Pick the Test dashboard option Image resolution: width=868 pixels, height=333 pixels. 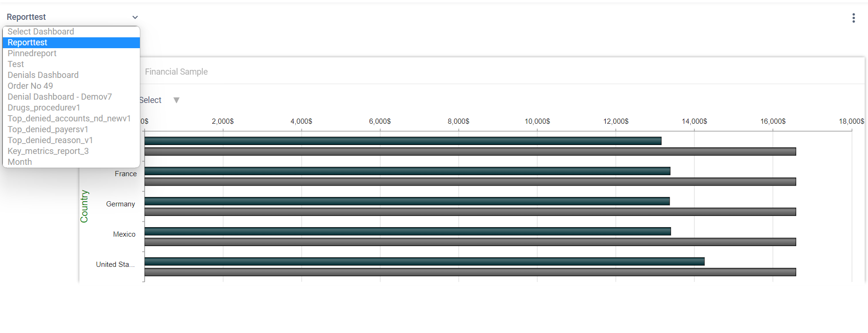[x=16, y=64]
